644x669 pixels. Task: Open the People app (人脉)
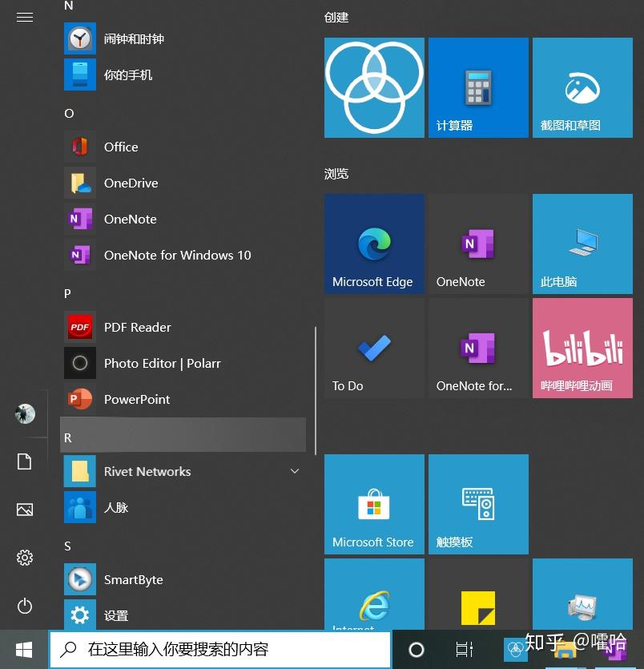[183, 507]
